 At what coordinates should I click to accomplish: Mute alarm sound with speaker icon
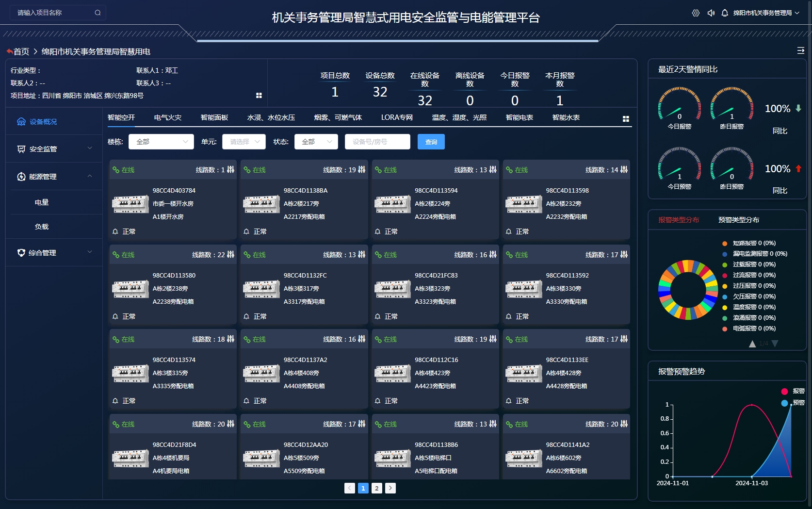coord(711,13)
